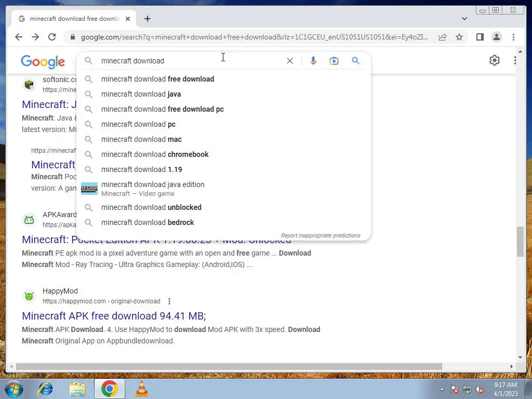Pick suggestion 'minecraft download pc'
Viewport: 532px width, 399px height.
tap(223, 124)
